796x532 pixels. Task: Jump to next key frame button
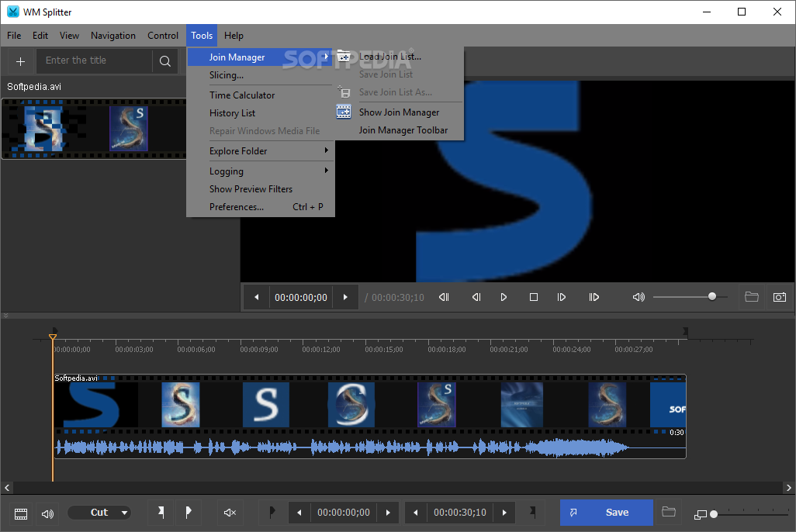click(594, 297)
